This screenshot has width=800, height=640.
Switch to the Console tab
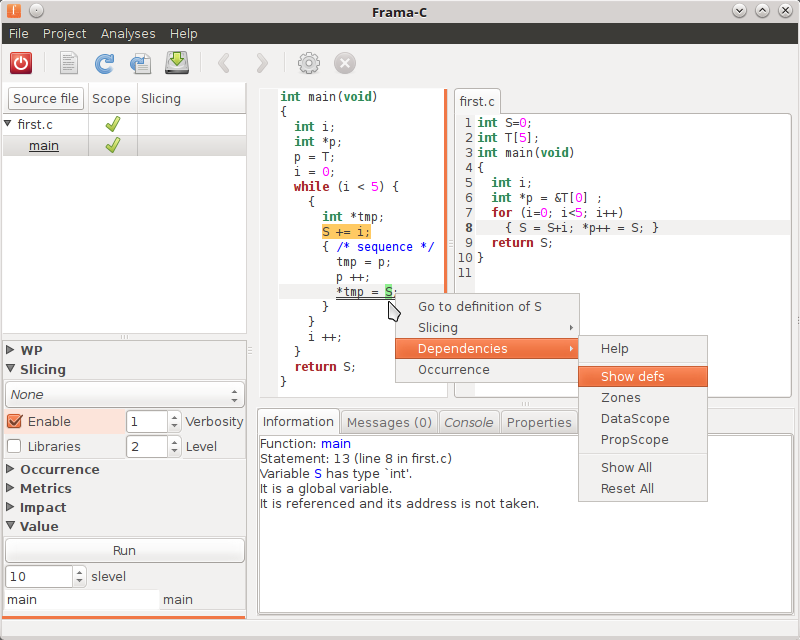469,423
